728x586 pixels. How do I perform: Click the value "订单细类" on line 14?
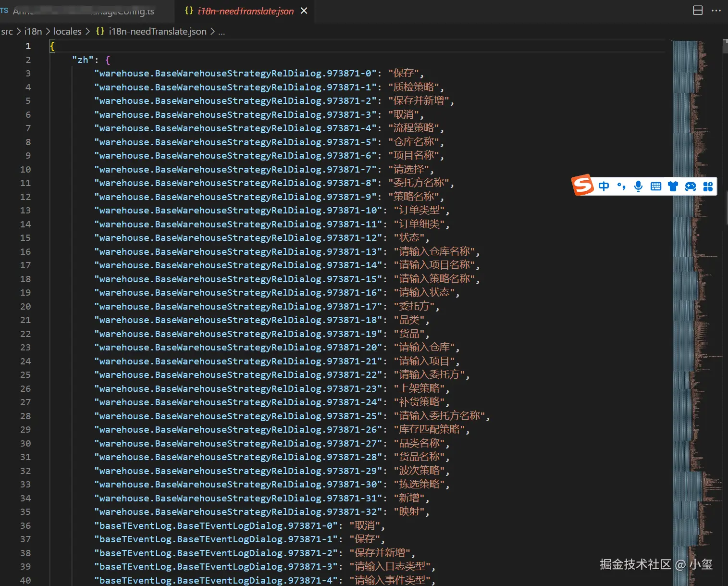click(x=420, y=224)
